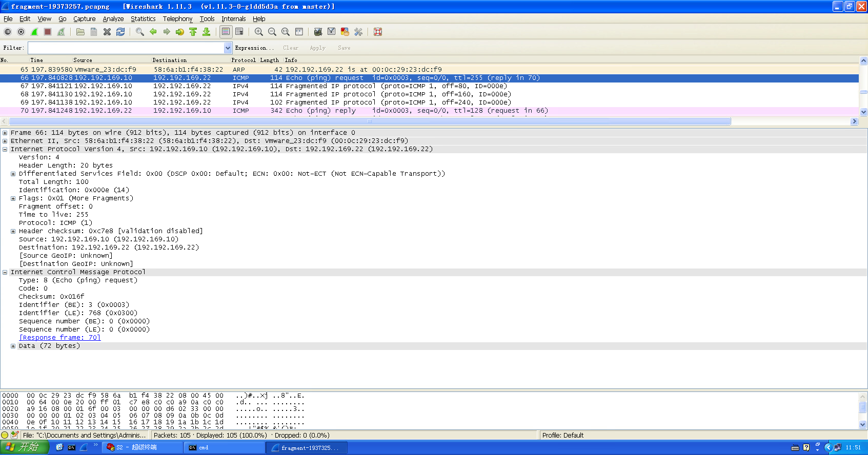Expand the Header checksum field
This screenshot has width=868, height=455.
(x=13, y=231)
